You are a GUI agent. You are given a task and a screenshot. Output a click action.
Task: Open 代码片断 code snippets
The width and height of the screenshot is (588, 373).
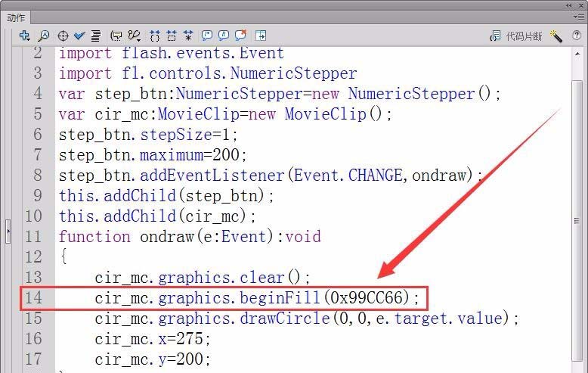[524, 36]
